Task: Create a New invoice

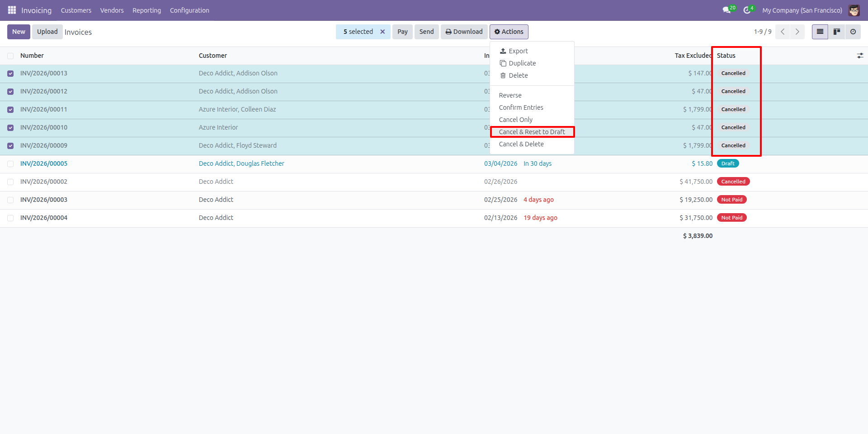Action: coord(19,32)
